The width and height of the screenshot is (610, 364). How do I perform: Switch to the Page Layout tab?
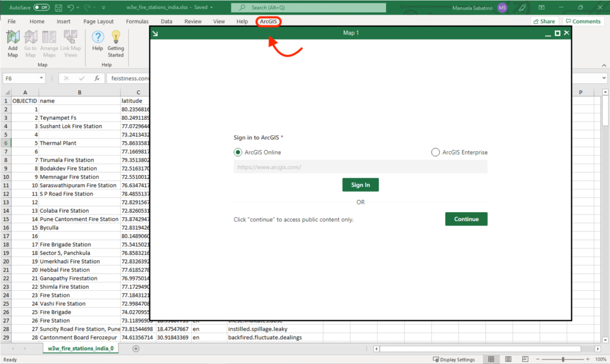[x=98, y=22]
